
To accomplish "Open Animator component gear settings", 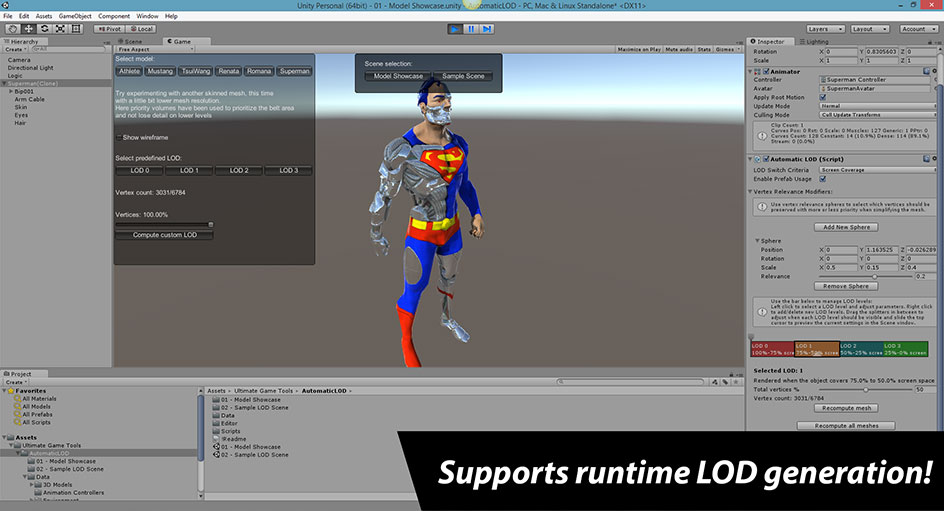I will click(934, 71).
